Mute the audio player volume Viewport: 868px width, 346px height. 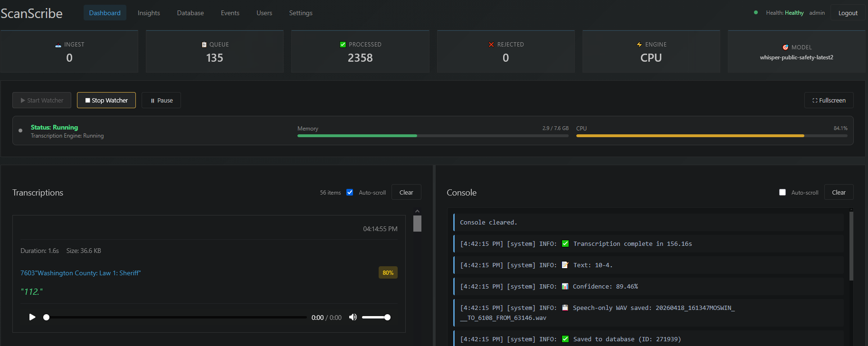pyautogui.click(x=353, y=317)
